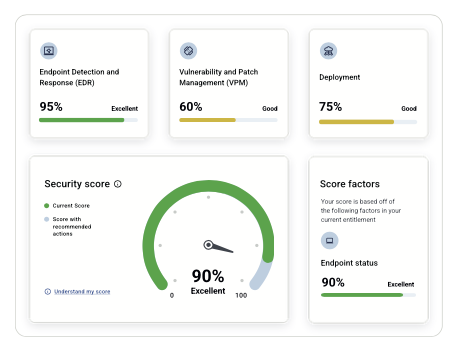The height and width of the screenshot is (362, 458).
Task: Click the Endpoint status 90% progress bar
Action: point(368,295)
